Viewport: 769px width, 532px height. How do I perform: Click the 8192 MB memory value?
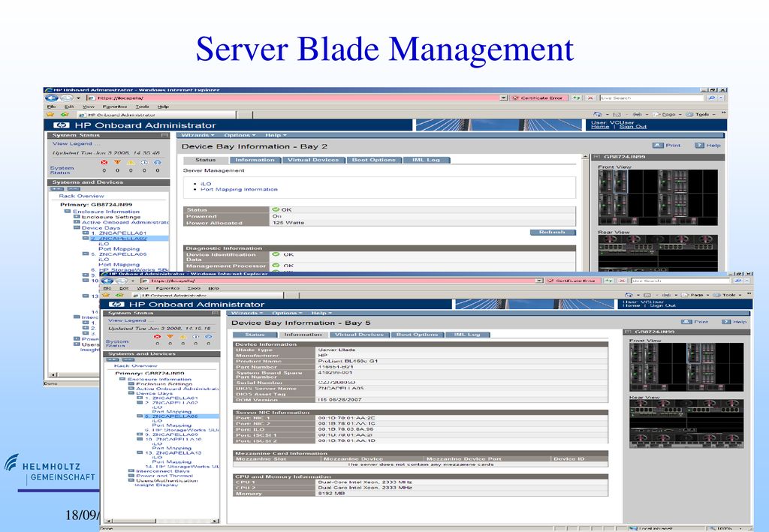[x=331, y=494]
